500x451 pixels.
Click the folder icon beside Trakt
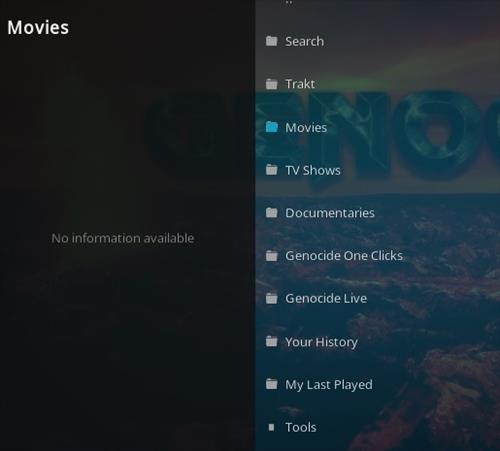pyautogui.click(x=271, y=84)
